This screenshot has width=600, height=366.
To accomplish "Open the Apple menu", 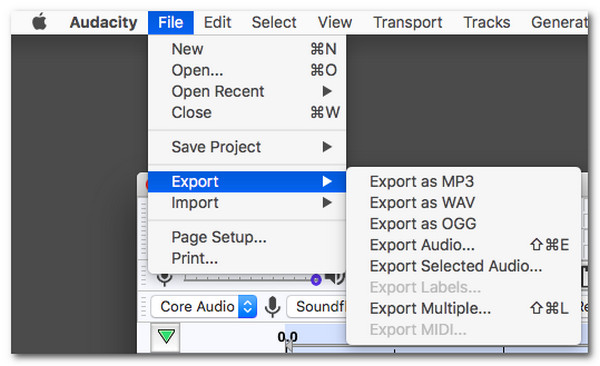I will click(x=39, y=22).
